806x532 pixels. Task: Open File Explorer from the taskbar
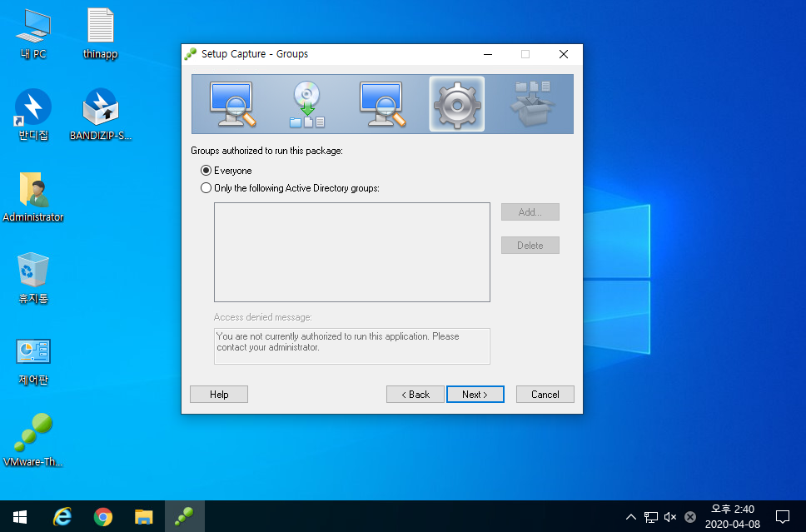tap(144, 516)
